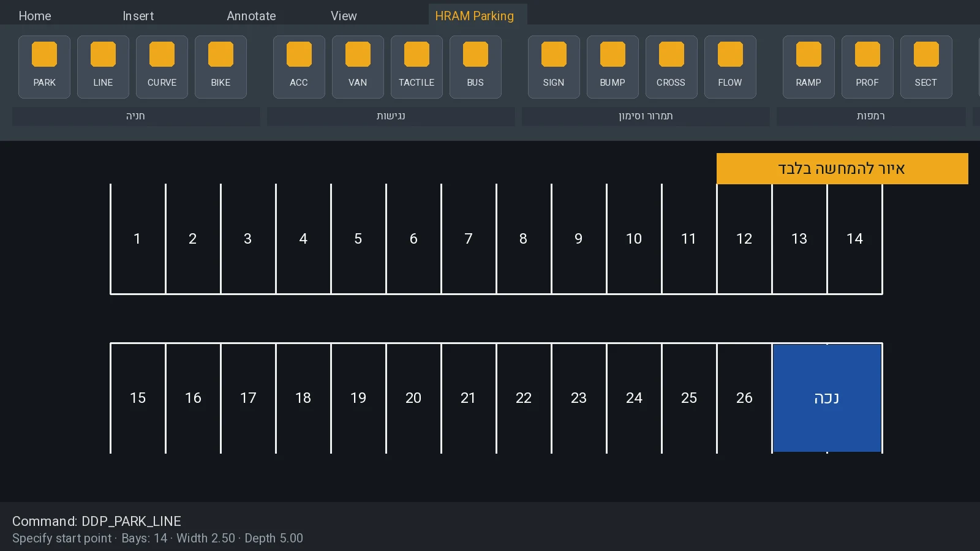This screenshot has width=980, height=551.
Task: Select the LINE parking tool
Action: click(103, 67)
